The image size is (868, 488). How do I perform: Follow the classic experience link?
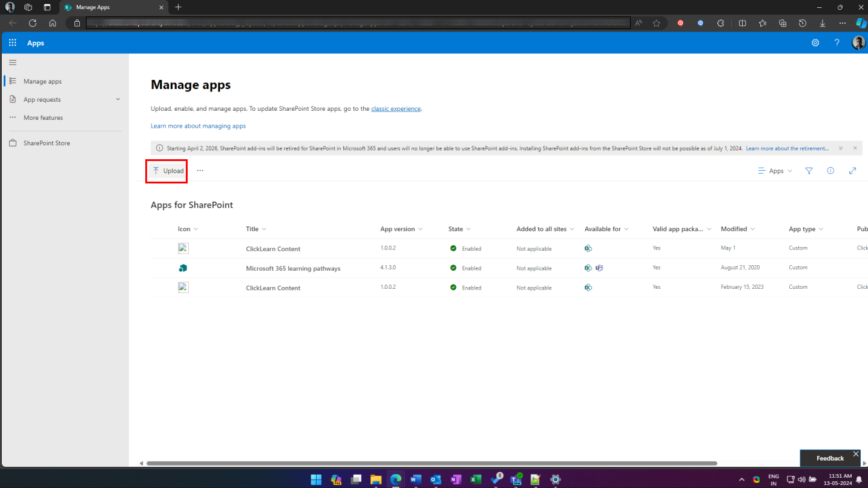[x=396, y=109]
